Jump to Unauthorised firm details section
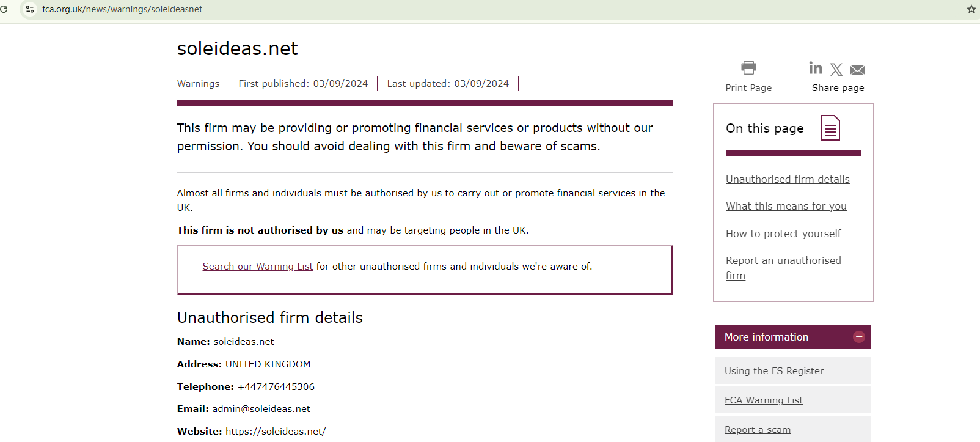Image resolution: width=980 pixels, height=442 pixels. (788, 179)
